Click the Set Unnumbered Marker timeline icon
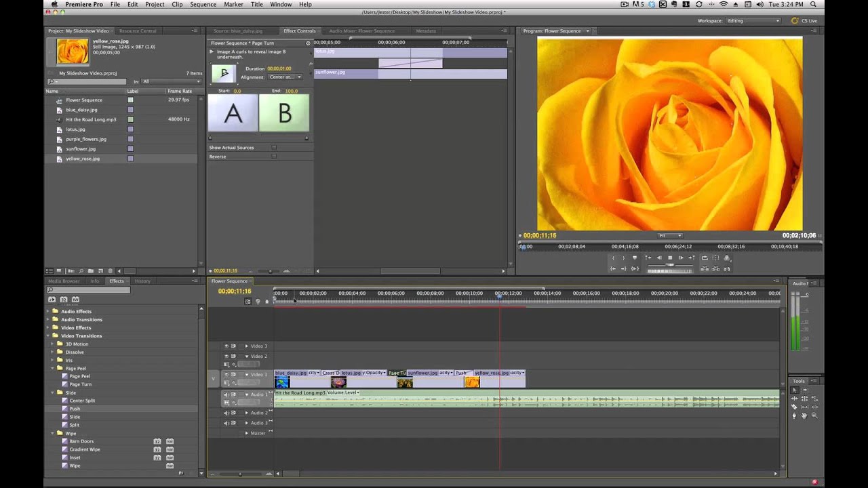 pyautogui.click(x=258, y=301)
